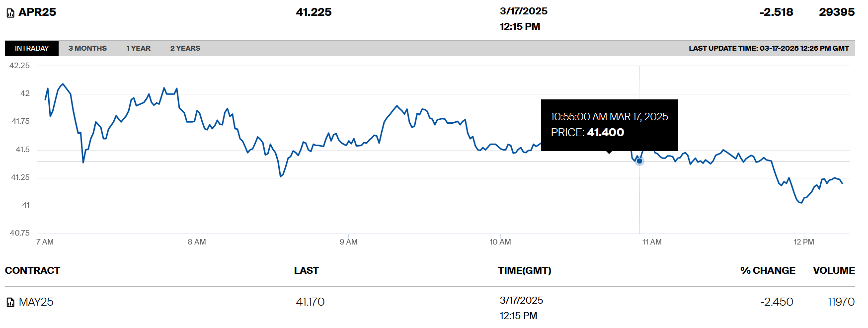Click the highlighted data point on chart line
Screen dimensions: 868x328
[x=639, y=161]
